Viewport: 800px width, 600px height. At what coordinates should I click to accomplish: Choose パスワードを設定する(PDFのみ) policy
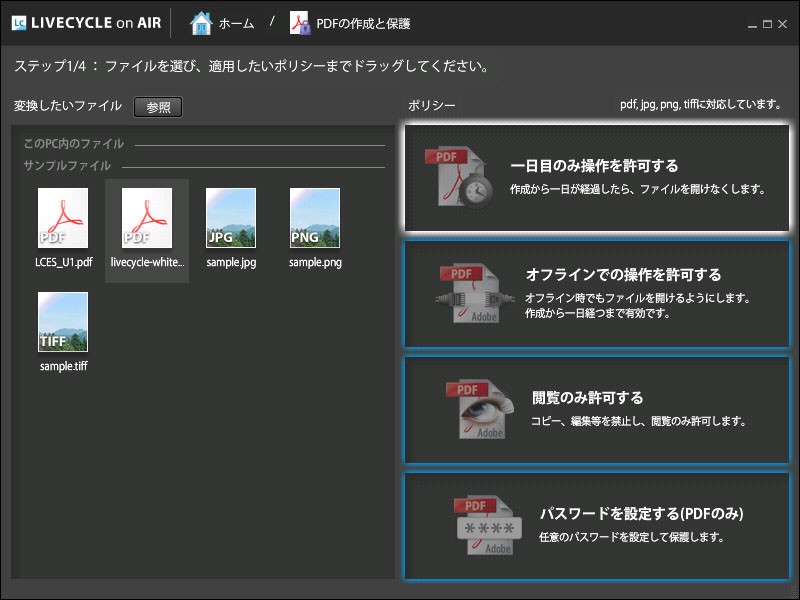point(597,526)
